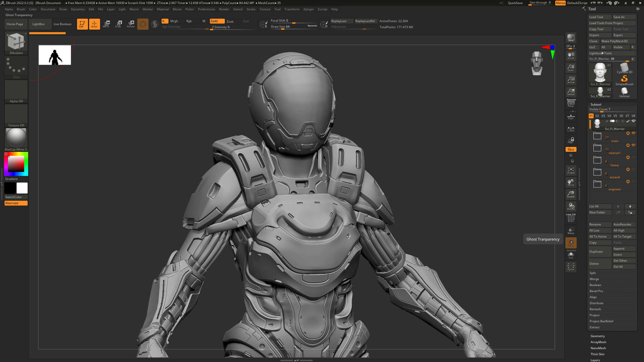Click the Rotate view icon in the right shelf

click(x=571, y=207)
